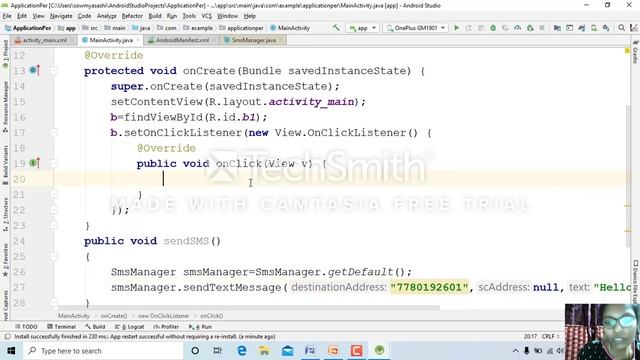This screenshot has width=640, height=360.
Task: Toggle the Project side panel
Action: (5, 54)
